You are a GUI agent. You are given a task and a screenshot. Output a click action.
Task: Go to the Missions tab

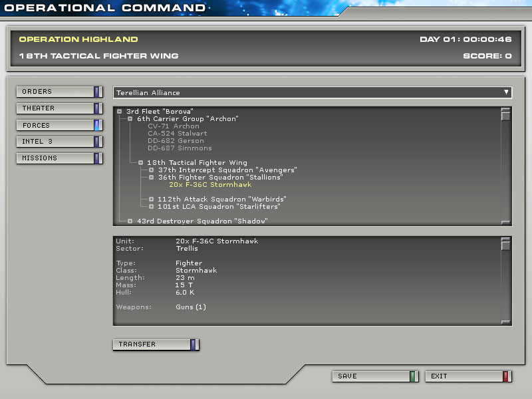pos(59,158)
